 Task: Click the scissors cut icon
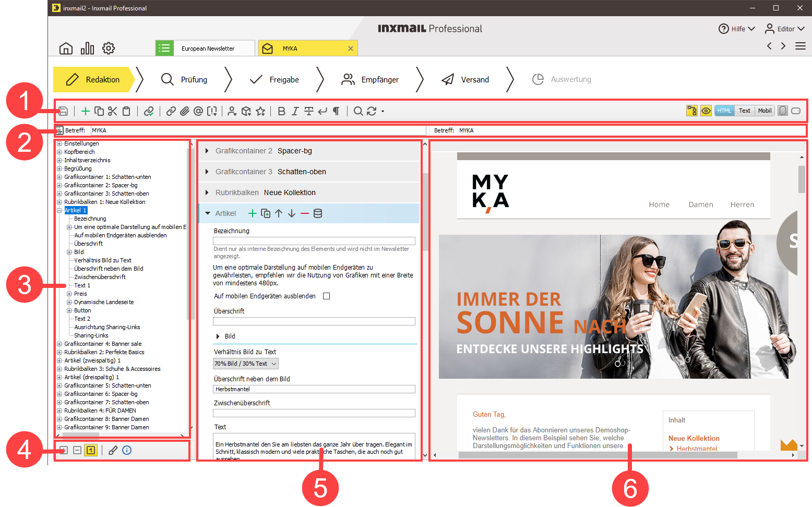[113, 111]
